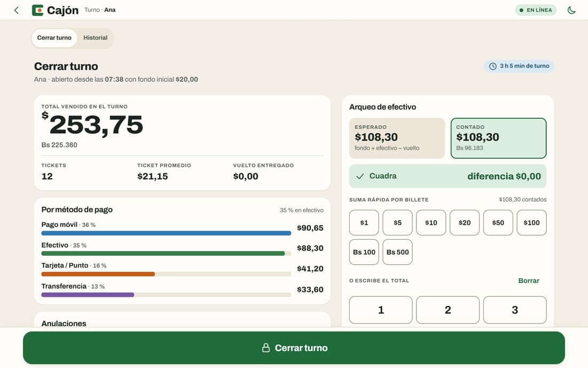The height and width of the screenshot is (368, 588).
Task: Tap keypad digit 2
Action: (x=448, y=310)
